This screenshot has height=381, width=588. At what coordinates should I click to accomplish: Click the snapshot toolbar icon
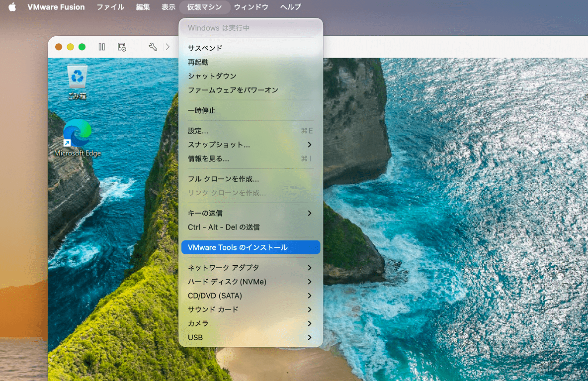(x=122, y=47)
